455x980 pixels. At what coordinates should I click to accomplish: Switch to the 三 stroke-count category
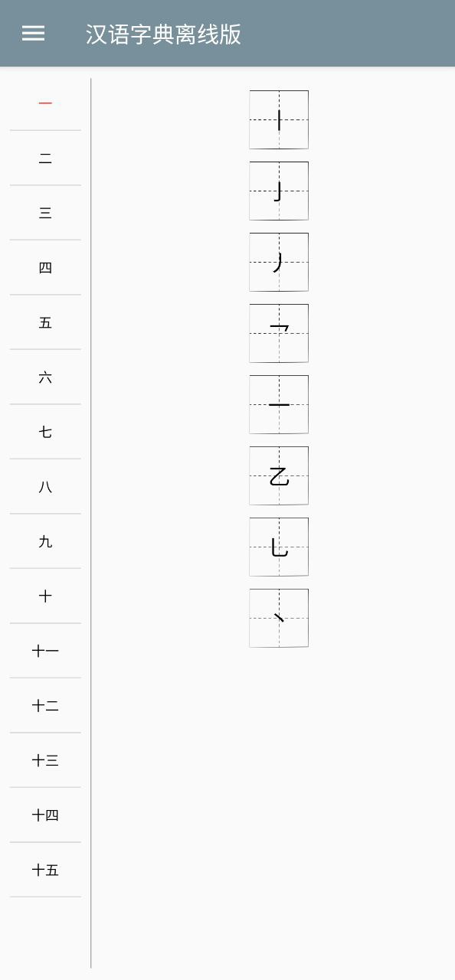coord(44,213)
